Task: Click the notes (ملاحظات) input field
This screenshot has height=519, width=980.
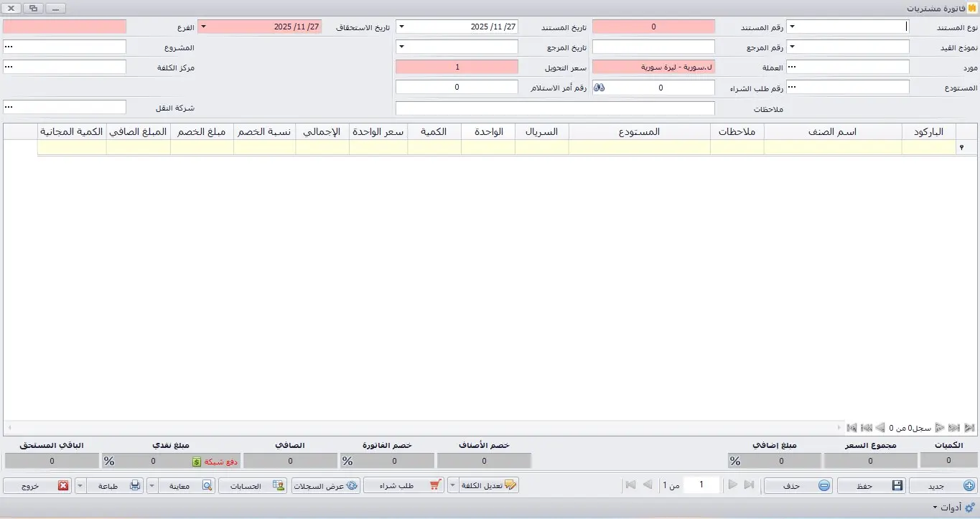Action: [x=555, y=108]
